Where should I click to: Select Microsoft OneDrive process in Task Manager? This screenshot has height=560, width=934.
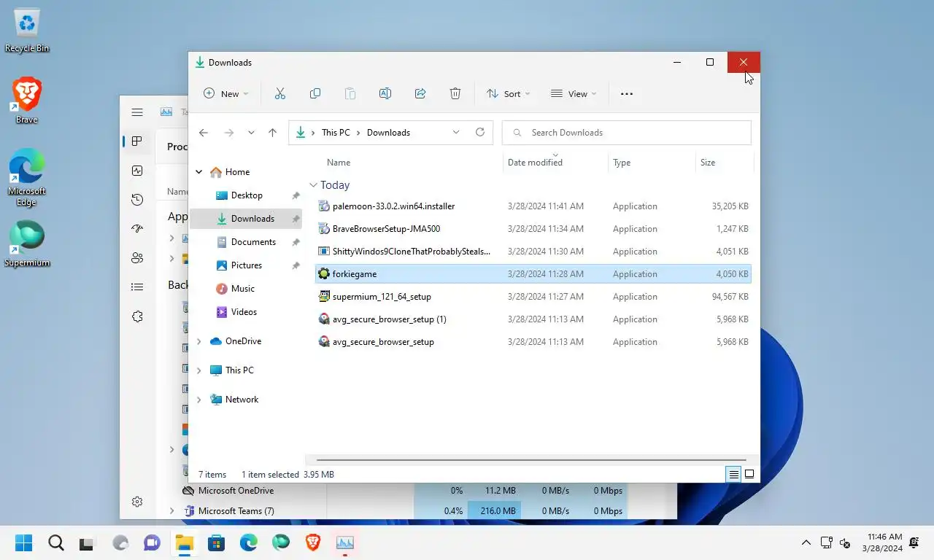click(236, 491)
